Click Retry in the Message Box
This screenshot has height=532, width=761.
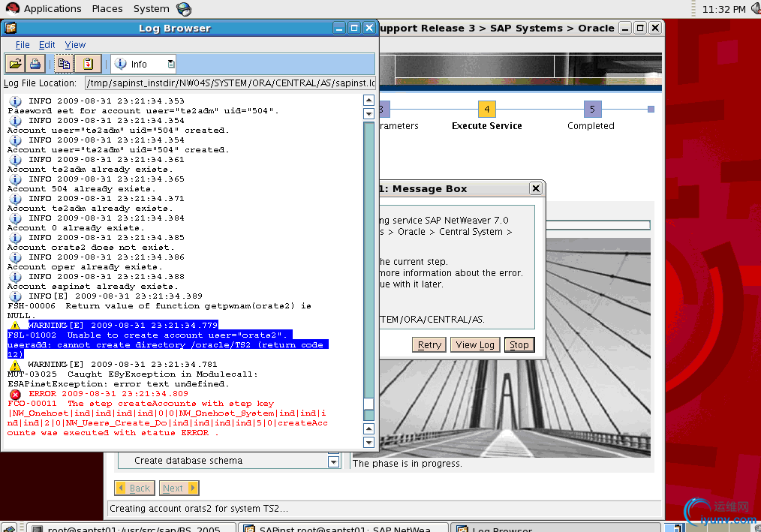point(429,344)
